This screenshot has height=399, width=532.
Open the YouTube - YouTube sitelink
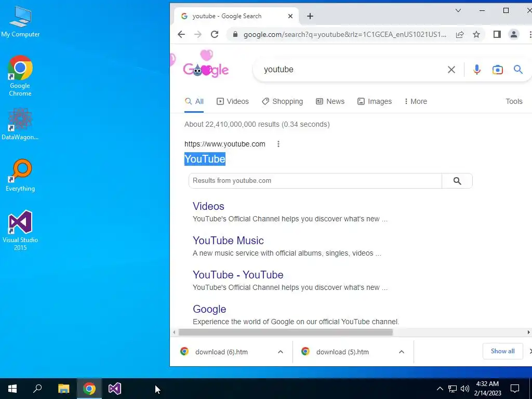[238, 275]
